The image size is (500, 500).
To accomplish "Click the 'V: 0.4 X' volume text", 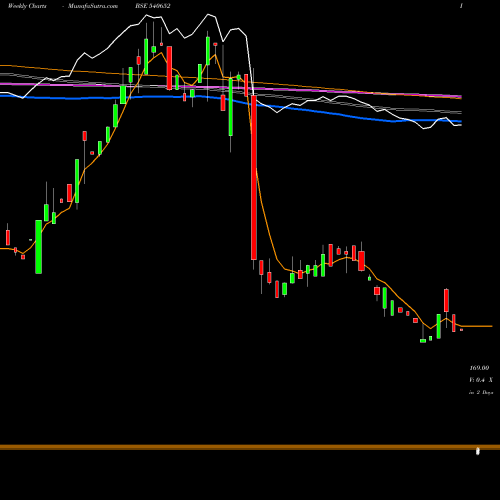I will coord(481,380).
